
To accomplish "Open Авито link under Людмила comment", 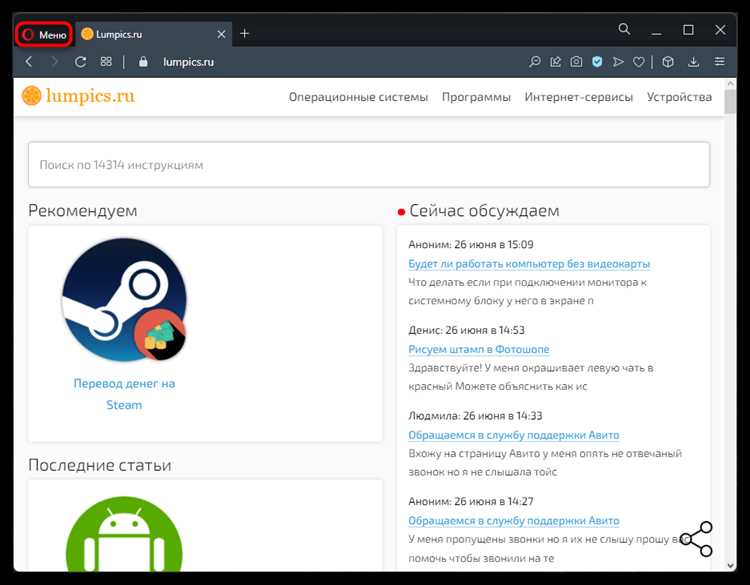I will point(514,435).
